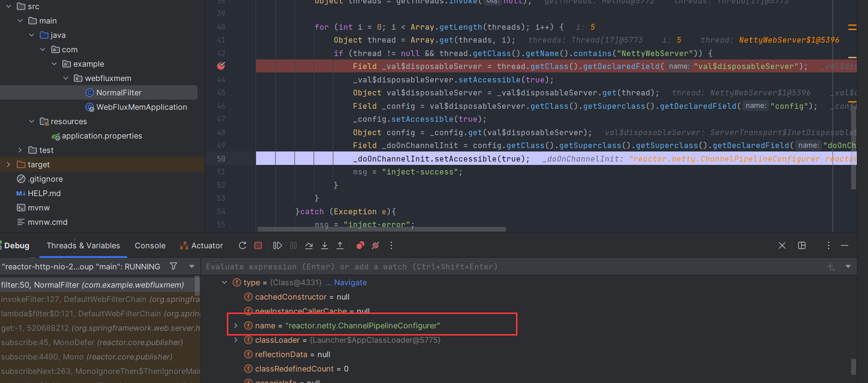This screenshot has width=868, height=383.
Task: Select frame subscribe:45, MonoDefer
Action: pos(100,342)
